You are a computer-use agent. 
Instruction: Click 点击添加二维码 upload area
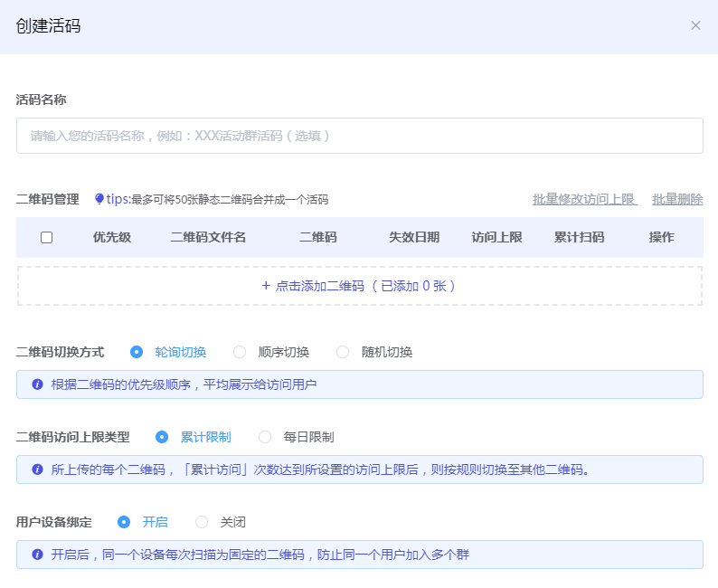click(x=360, y=286)
